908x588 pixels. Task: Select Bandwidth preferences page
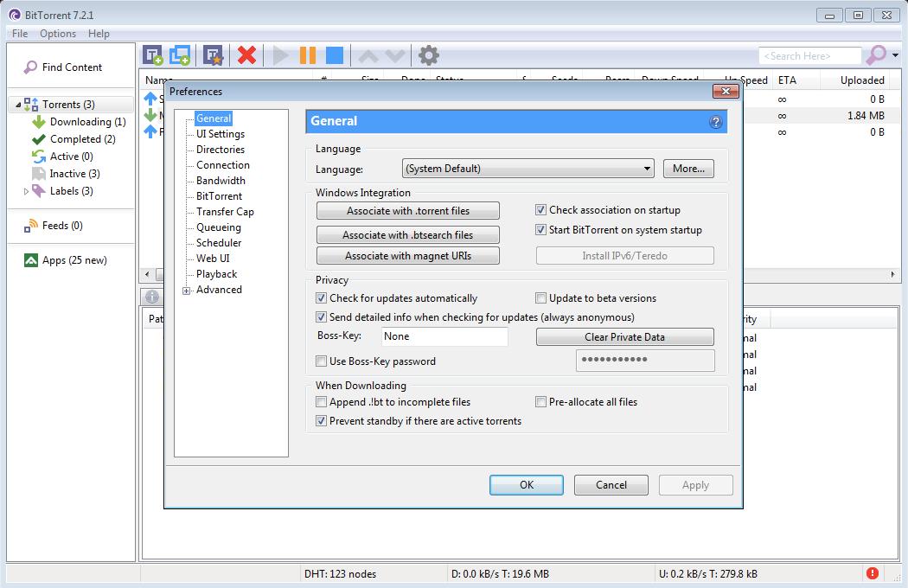click(221, 181)
